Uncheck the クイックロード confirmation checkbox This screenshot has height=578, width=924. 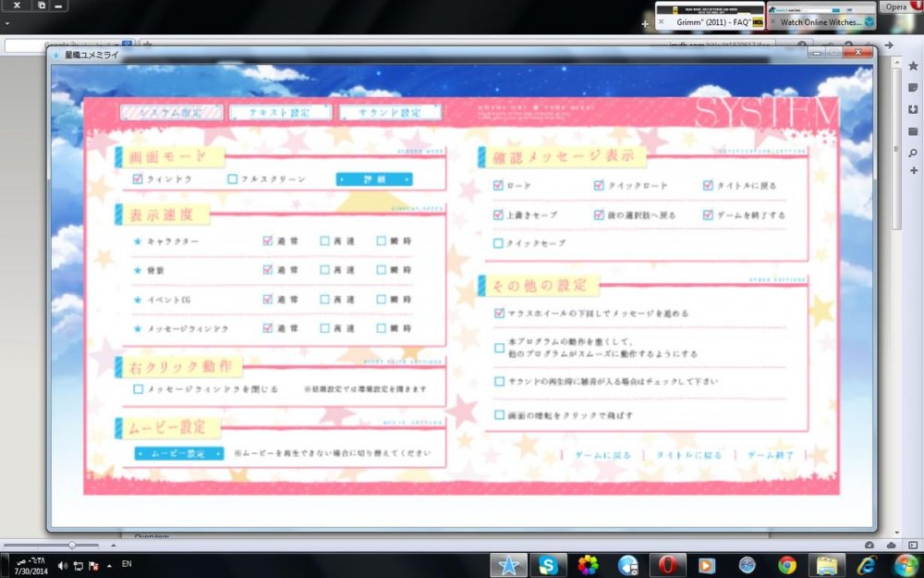pos(599,186)
